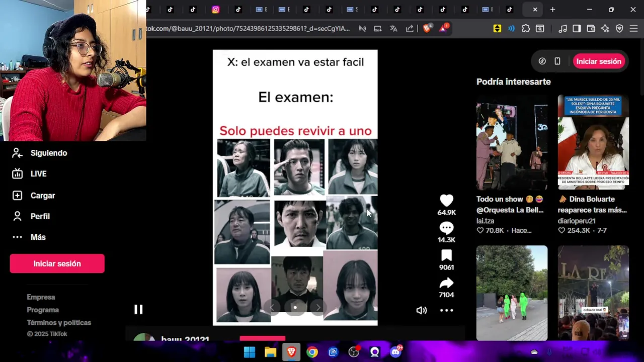Open the Brave Wallet icon
The height and width of the screenshot is (362, 644).
[x=591, y=29]
